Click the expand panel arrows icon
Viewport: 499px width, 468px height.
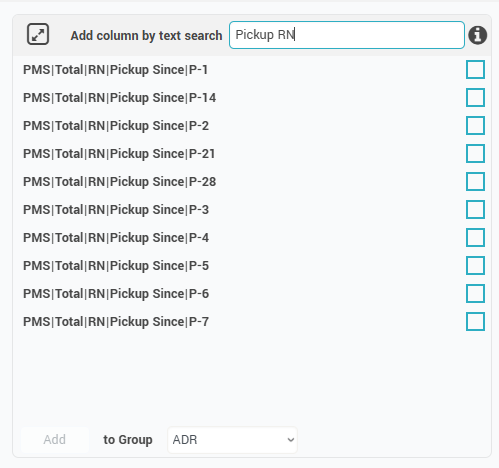38,34
